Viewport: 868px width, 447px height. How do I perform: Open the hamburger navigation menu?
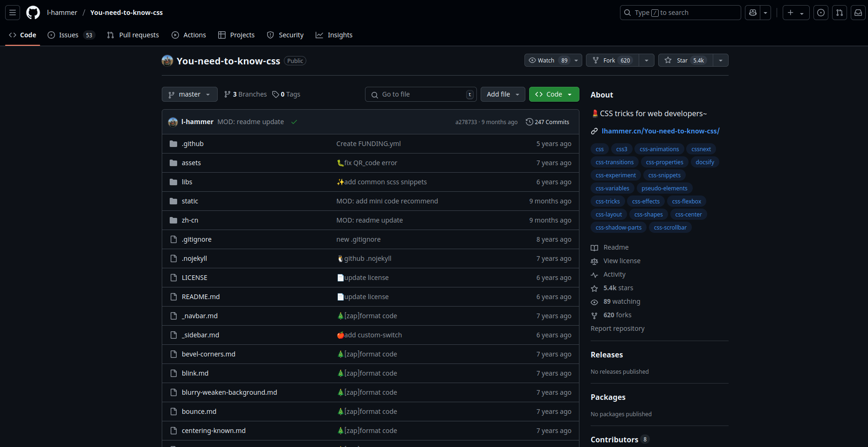click(13, 13)
